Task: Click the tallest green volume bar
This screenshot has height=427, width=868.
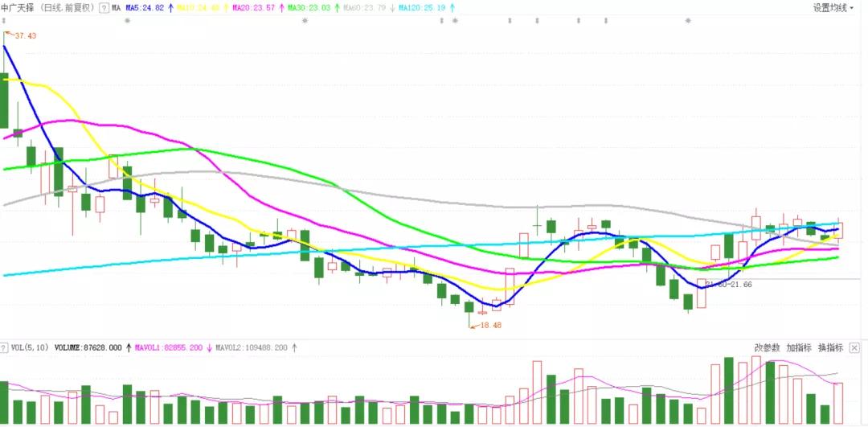Action: (x=728, y=391)
